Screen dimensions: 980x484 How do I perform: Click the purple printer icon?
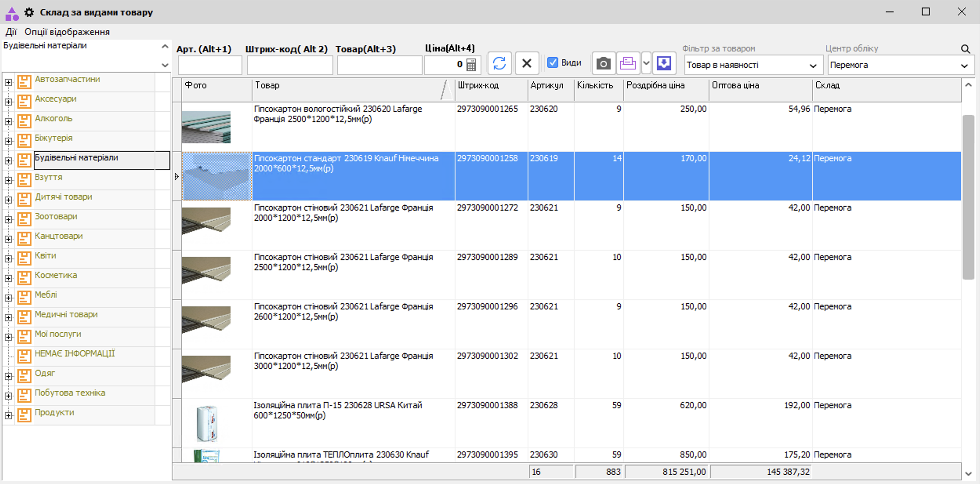(628, 63)
